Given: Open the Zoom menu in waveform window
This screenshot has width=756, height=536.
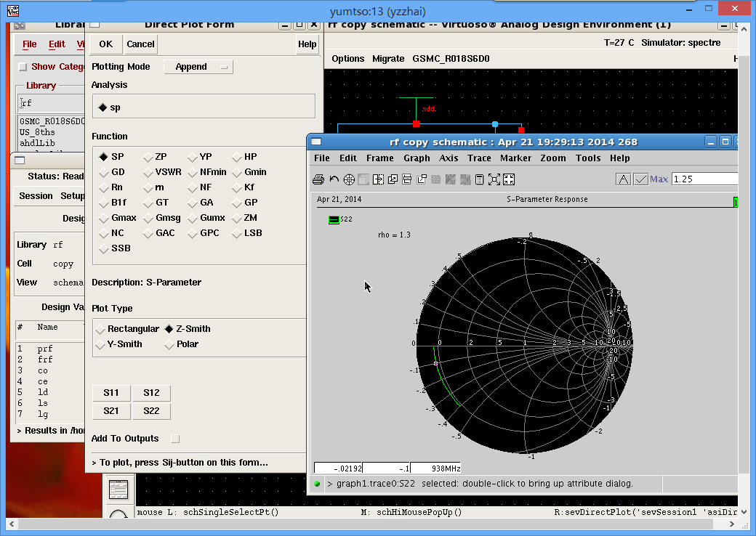Looking at the screenshot, I should [x=552, y=158].
